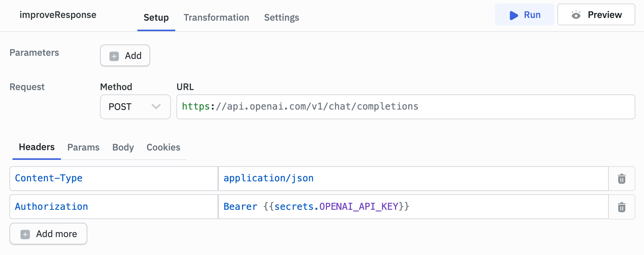Click the Content-Type header name field

[113, 178]
